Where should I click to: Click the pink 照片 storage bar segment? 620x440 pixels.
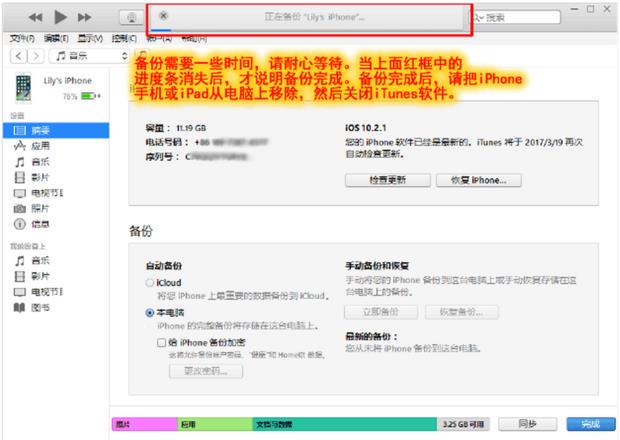point(143,424)
